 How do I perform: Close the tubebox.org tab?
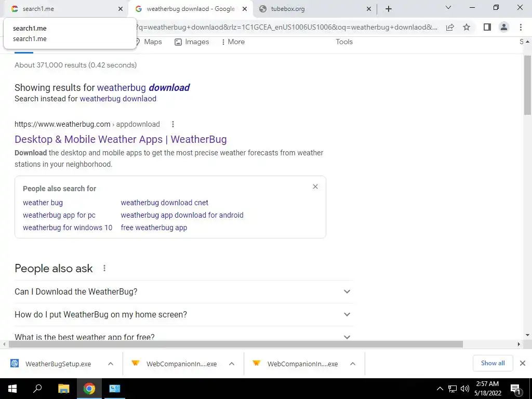point(369,9)
